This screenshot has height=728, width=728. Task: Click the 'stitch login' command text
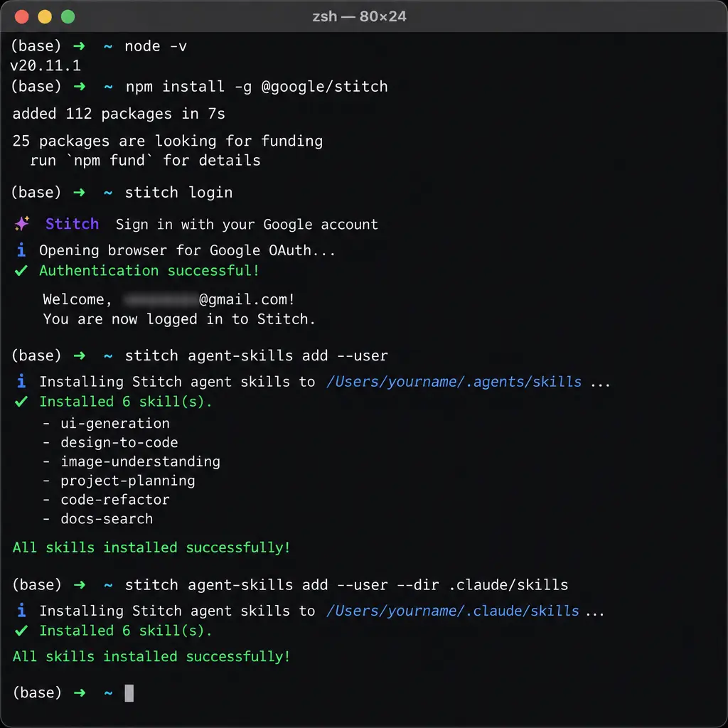[178, 192]
